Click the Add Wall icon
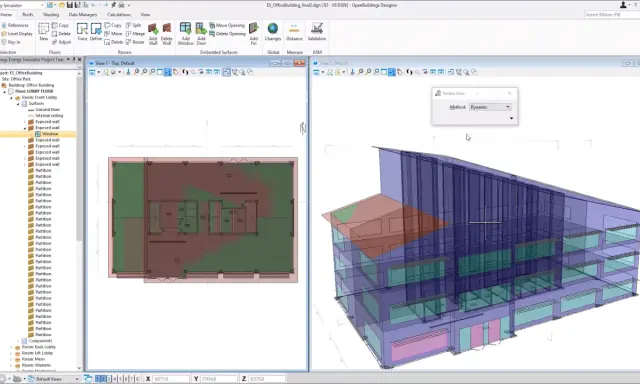 pos(153,29)
